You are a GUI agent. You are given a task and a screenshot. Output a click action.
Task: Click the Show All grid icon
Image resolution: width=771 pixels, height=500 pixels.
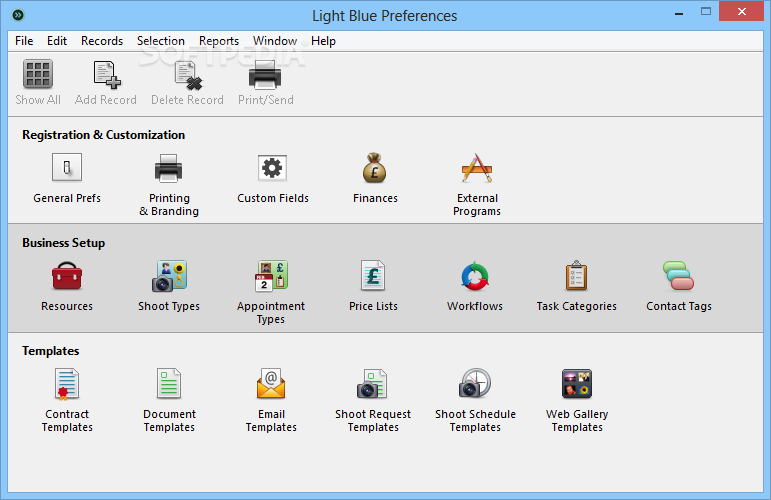click(37, 74)
